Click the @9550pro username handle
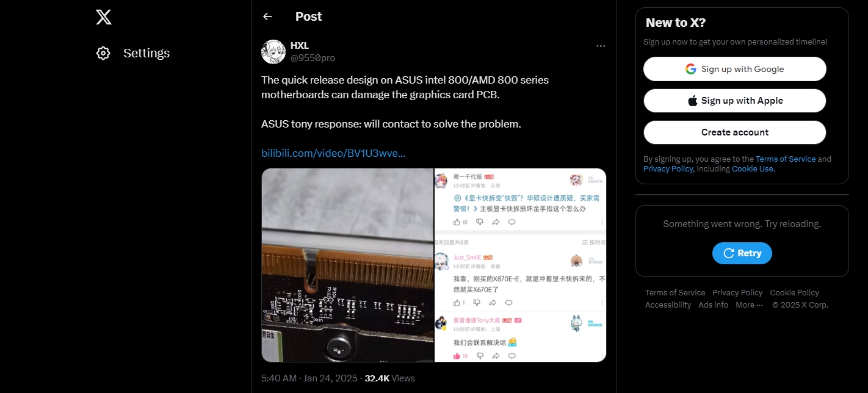868x393 pixels. [x=313, y=58]
